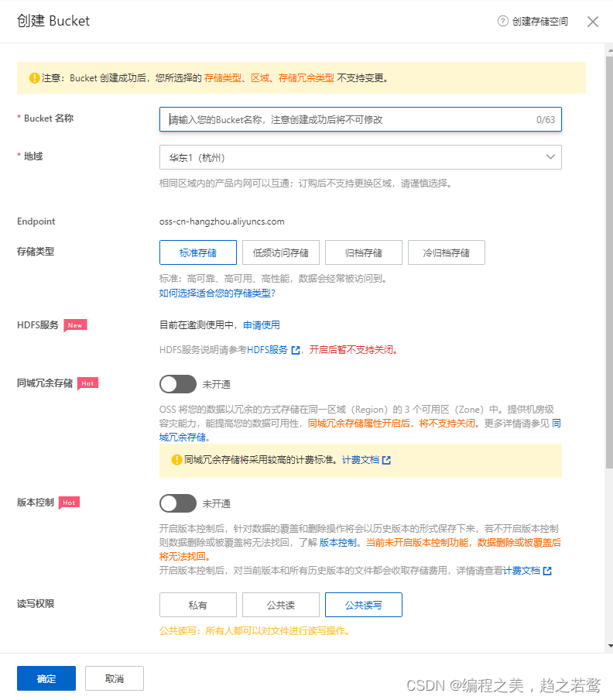The height and width of the screenshot is (700, 613).
Task: Set read/write permission to 公共读写
Action: click(x=364, y=605)
